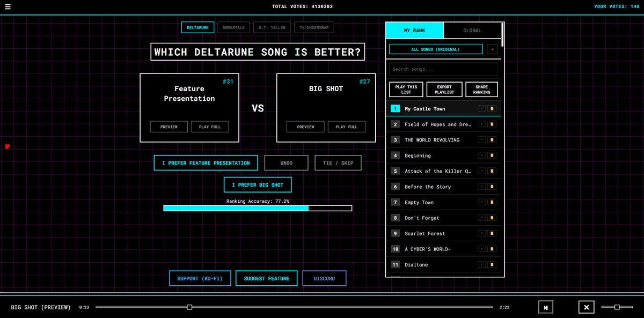This screenshot has height=318, width=644.
Task: Click the Ranking Accuracy progress bar
Action: [x=258, y=208]
